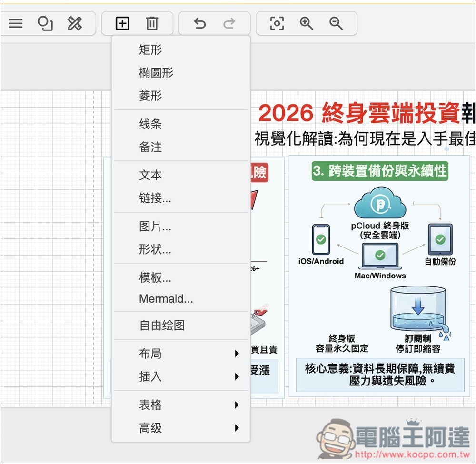Reset view with the fit-screen icon
Viewport: 476px width, 464px height.
coord(277,23)
